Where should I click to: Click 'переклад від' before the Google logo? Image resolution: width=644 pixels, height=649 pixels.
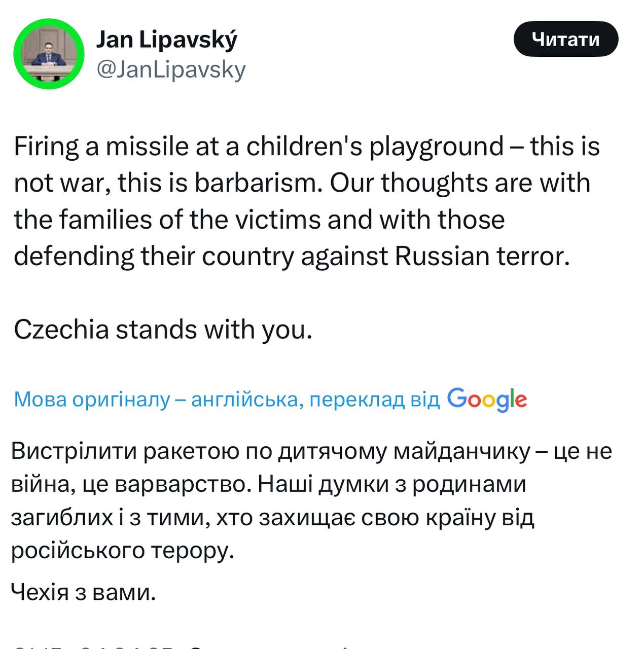(x=374, y=400)
